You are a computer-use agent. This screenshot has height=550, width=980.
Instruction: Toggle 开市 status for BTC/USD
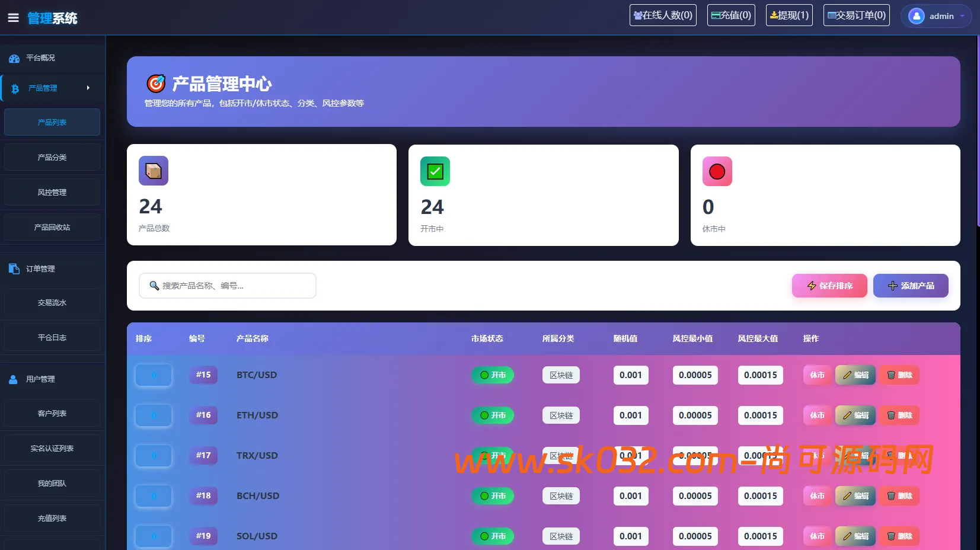[493, 375]
